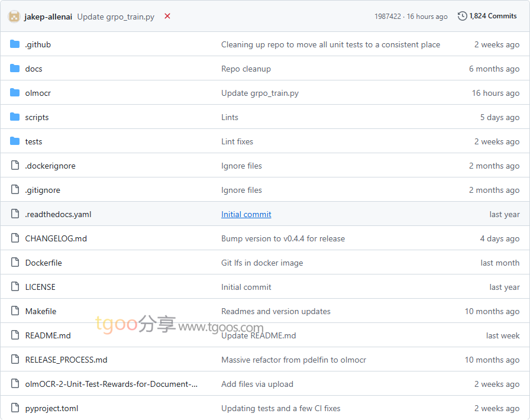Image resolution: width=530 pixels, height=420 pixels.
Task: Open the LICENSE file
Action: (x=40, y=287)
